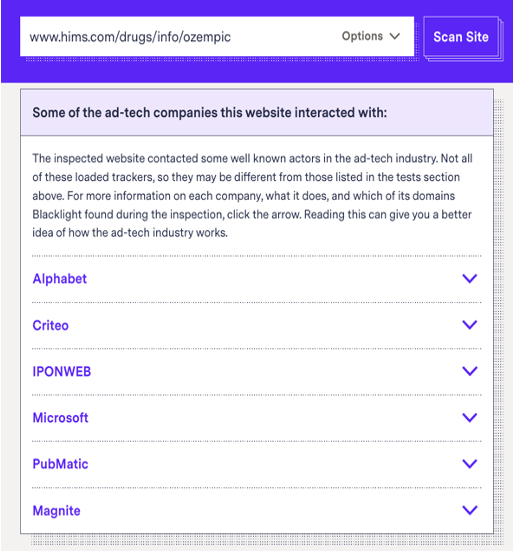Click the ad-tech description paragraph text

click(x=252, y=195)
